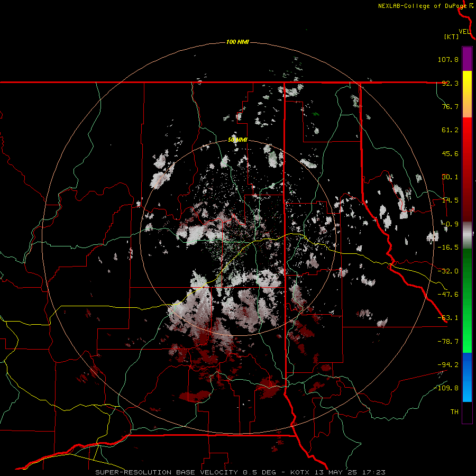Click the 45.6 legend value
The image size is (476, 476).
click(450, 153)
